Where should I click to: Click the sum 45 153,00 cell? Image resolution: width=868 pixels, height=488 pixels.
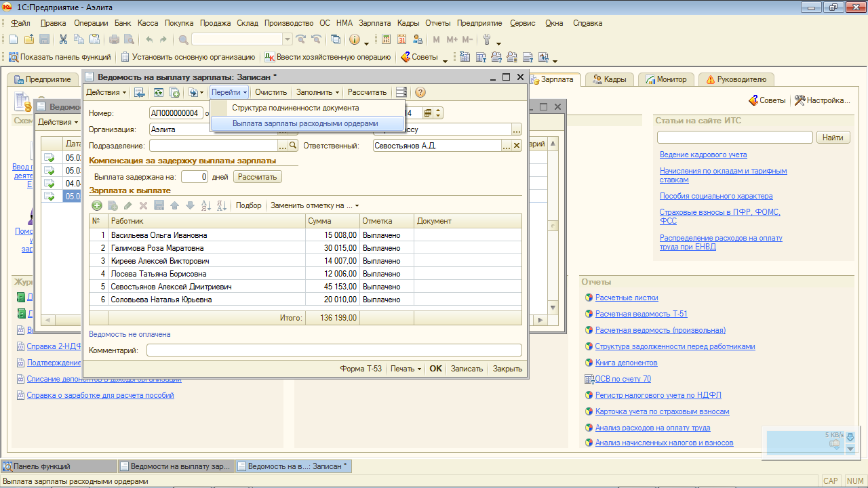coord(332,287)
